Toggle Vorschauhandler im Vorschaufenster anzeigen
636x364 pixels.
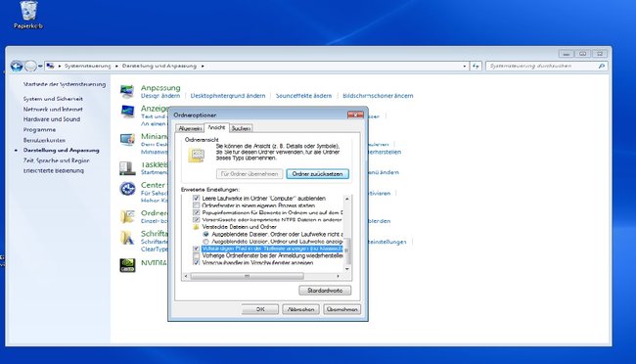point(197,263)
